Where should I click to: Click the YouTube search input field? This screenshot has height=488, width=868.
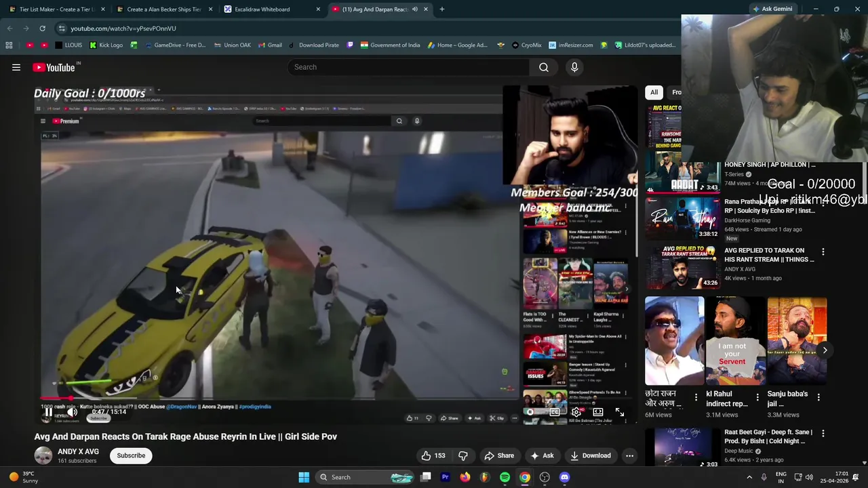409,67
